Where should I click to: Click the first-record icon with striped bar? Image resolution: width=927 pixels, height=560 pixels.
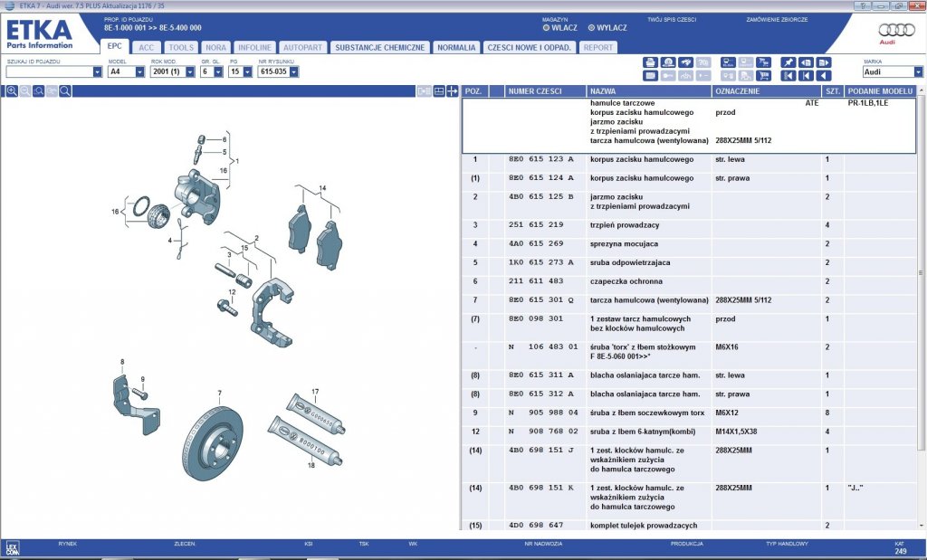pyautogui.click(x=788, y=76)
